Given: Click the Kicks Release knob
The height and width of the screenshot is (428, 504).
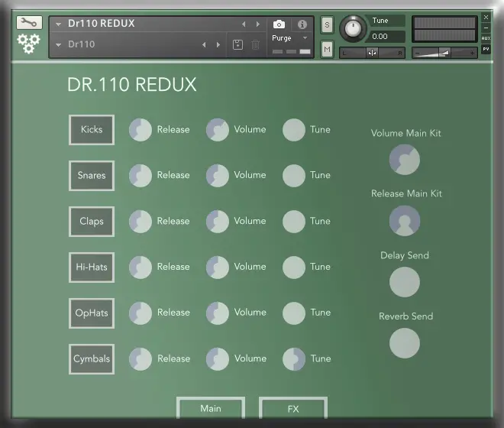Looking at the screenshot, I should tap(141, 130).
